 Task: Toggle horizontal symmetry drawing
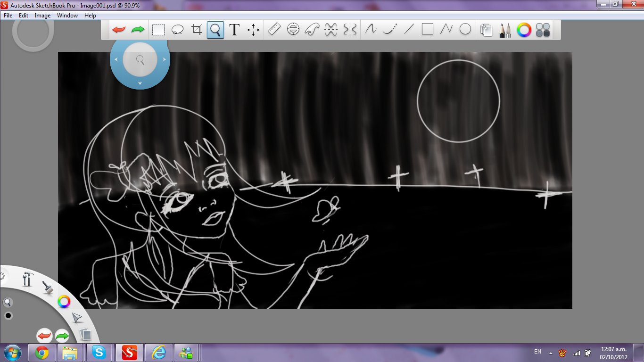(x=331, y=30)
